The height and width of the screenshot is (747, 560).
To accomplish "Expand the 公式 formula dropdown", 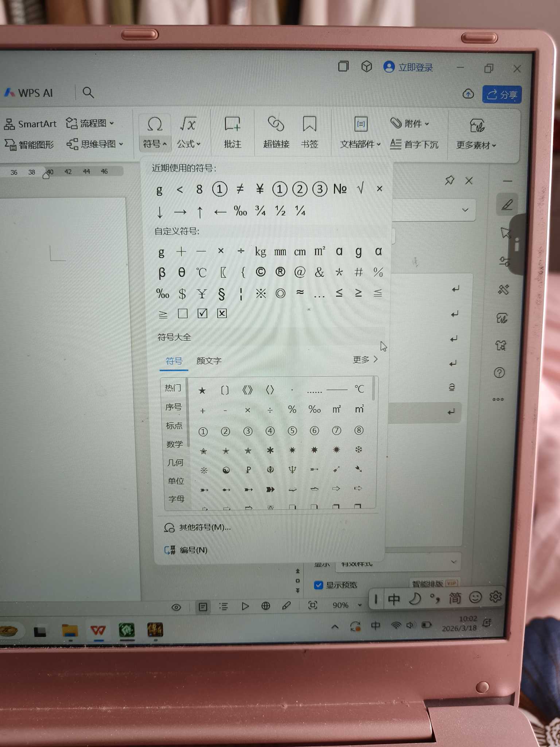I will pyautogui.click(x=188, y=144).
